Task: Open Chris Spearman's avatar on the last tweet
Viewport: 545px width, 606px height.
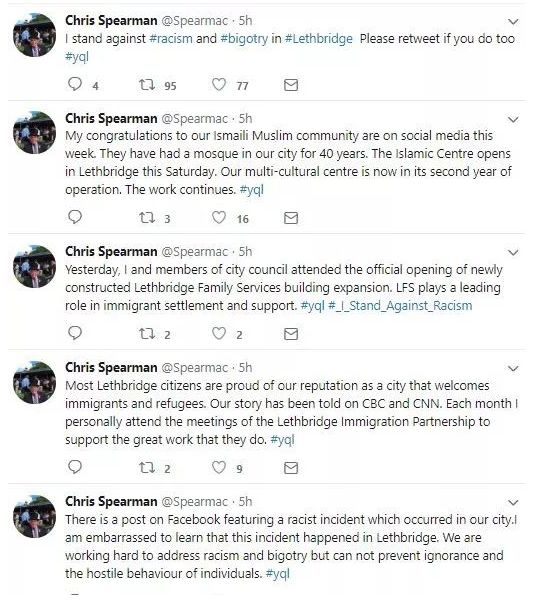Action: pyautogui.click(x=34, y=516)
